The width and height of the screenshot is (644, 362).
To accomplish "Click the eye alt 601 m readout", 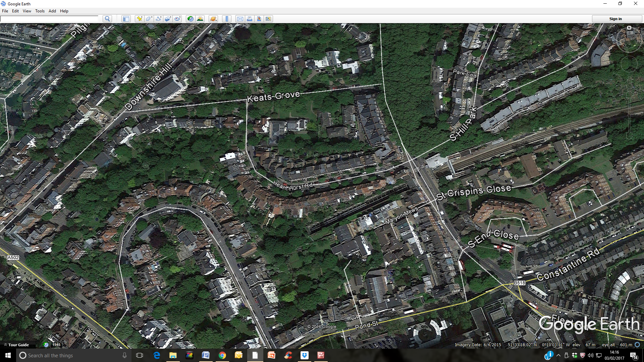I will click(x=617, y=345).
